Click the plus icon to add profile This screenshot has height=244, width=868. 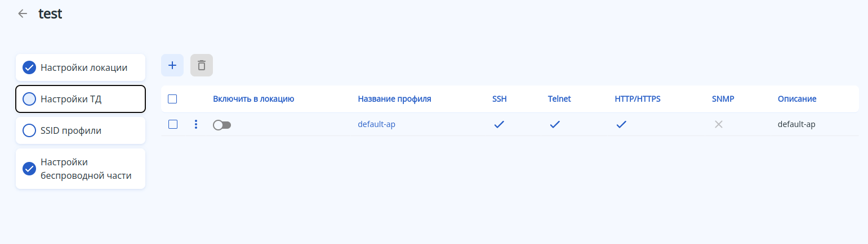click(x=172, y=65)
